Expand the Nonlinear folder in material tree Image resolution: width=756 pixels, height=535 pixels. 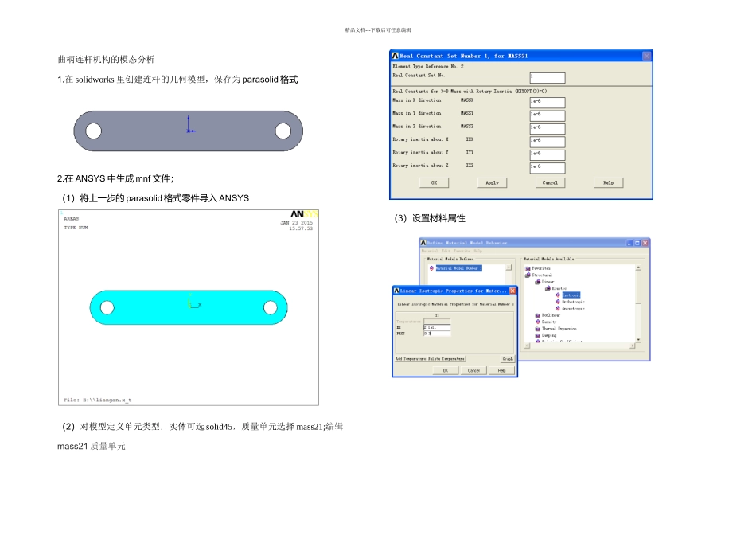click(551, 315)
